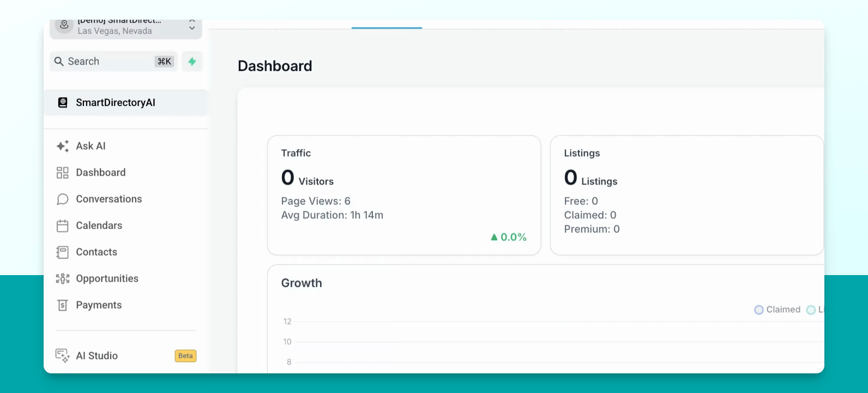The image size is (868, 393).
Task: Toggle the Claimed legend in Growth chart
Action: coord(777,309)
